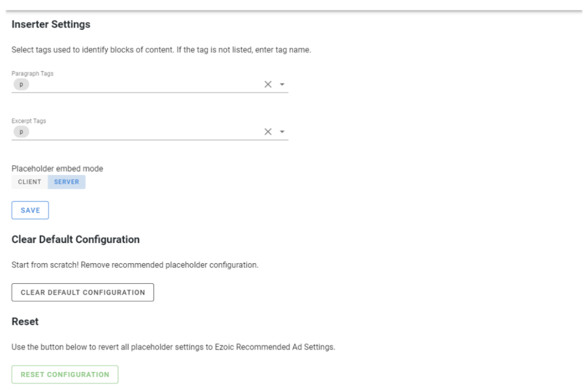Image resolution: width=588 pixels, height=391 pixels.
Task: Expand the Paragraph Tags dropdown arrow
Action: (282, 85)
